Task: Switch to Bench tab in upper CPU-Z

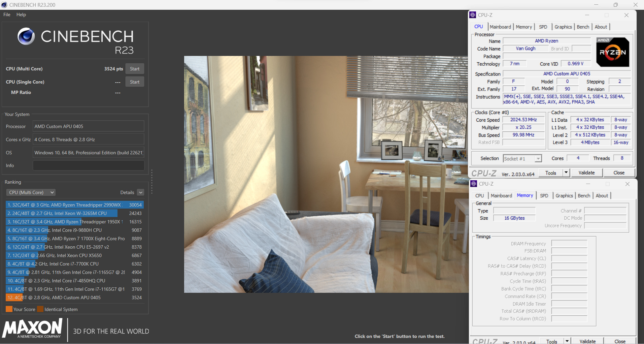Action: (583, 27)
